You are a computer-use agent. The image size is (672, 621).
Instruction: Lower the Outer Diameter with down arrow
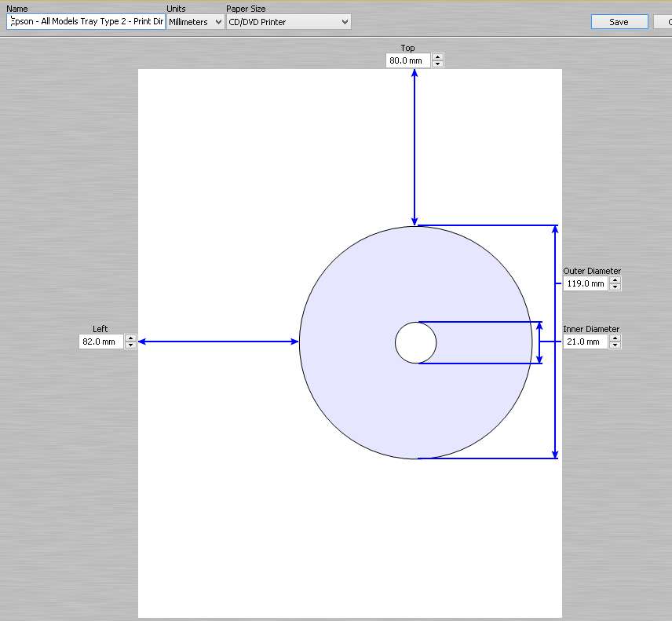pyautogui.click(x=615, y=287)
